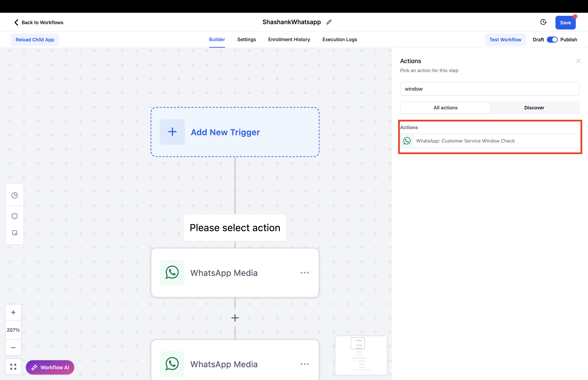The height and width of the screenshot is (380, 588).
Task: Switch to Discover tab in Actions
Action: click(534, 108)
